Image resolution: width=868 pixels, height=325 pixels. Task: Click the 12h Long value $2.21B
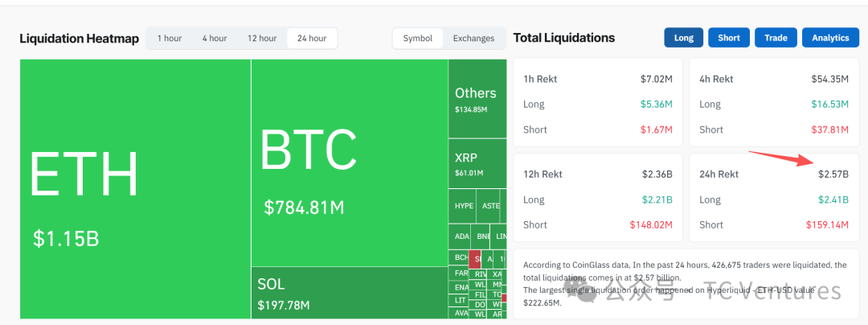tap(657, 200)
